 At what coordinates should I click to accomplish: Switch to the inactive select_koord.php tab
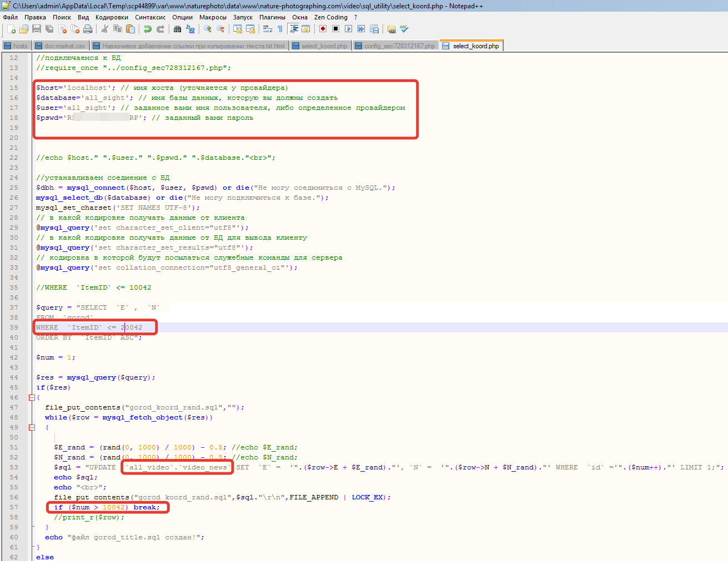coord(320,46)
